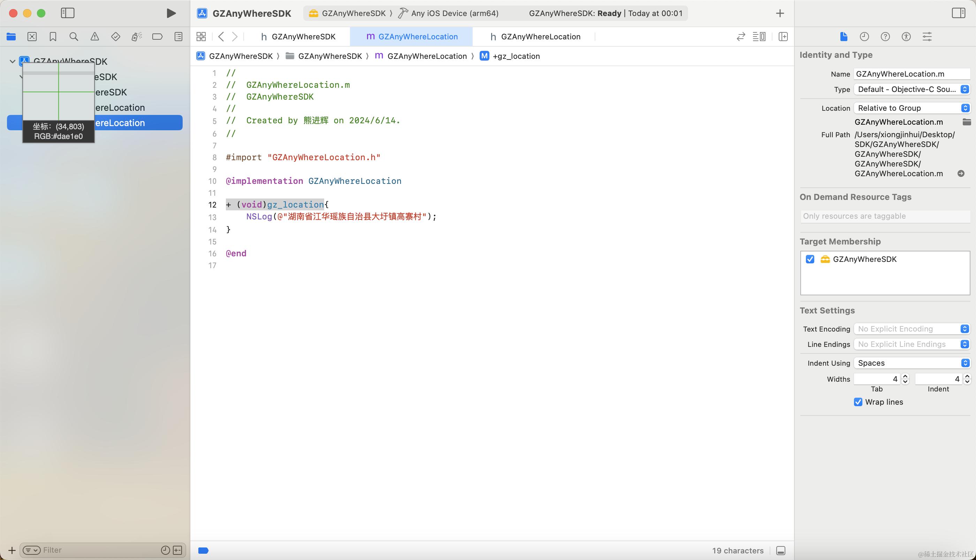Open the Issue navigator warning icon

point(95,37)
